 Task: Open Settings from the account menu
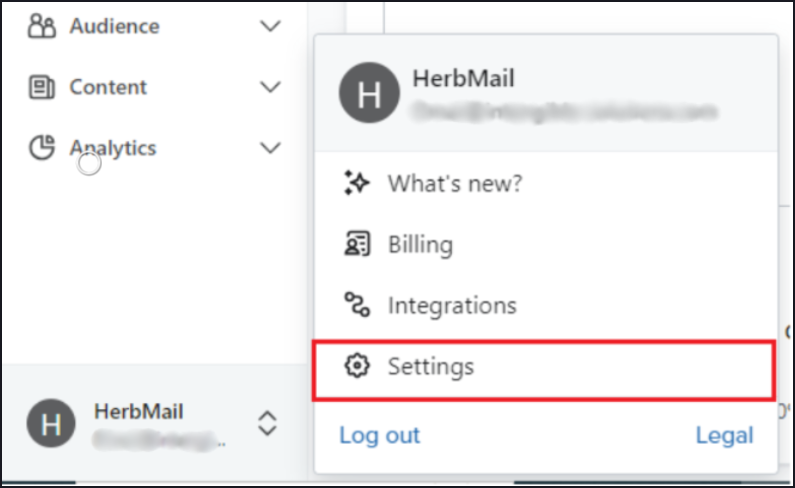coord(431,366)
